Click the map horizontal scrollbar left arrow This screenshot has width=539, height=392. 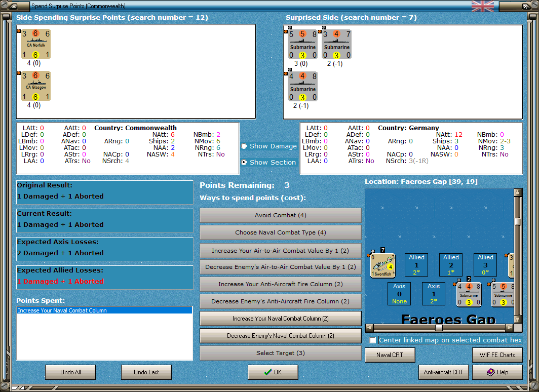click(x=369, y=327)
